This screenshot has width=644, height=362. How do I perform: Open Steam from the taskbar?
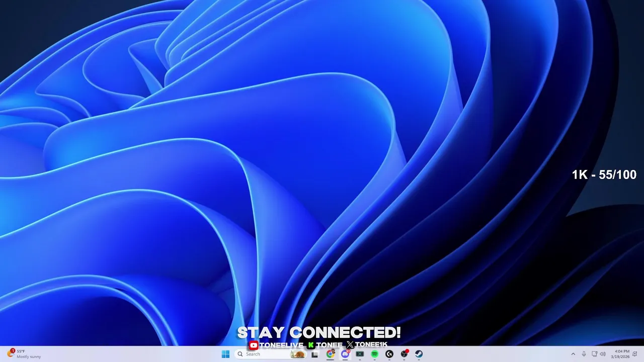[x=419, y=354]
